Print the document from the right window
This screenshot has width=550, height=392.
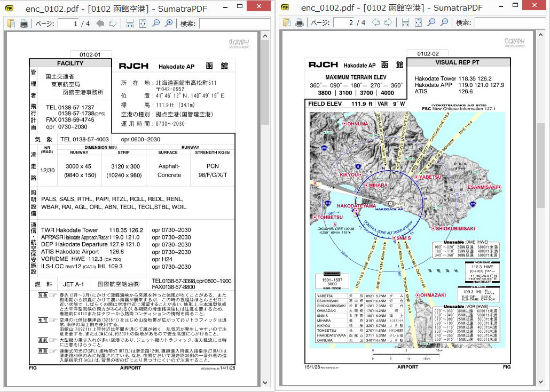pyautogui.click(x=299, y=22)
